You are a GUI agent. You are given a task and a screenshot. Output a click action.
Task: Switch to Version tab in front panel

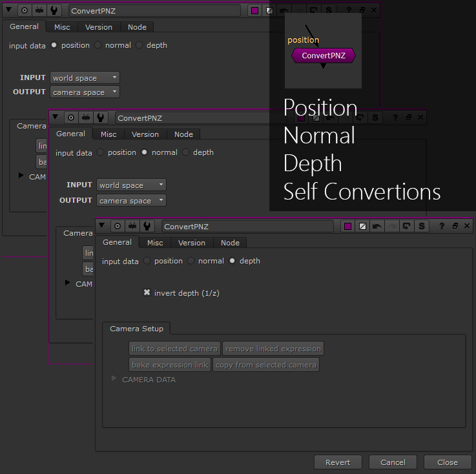click(192, 243)
